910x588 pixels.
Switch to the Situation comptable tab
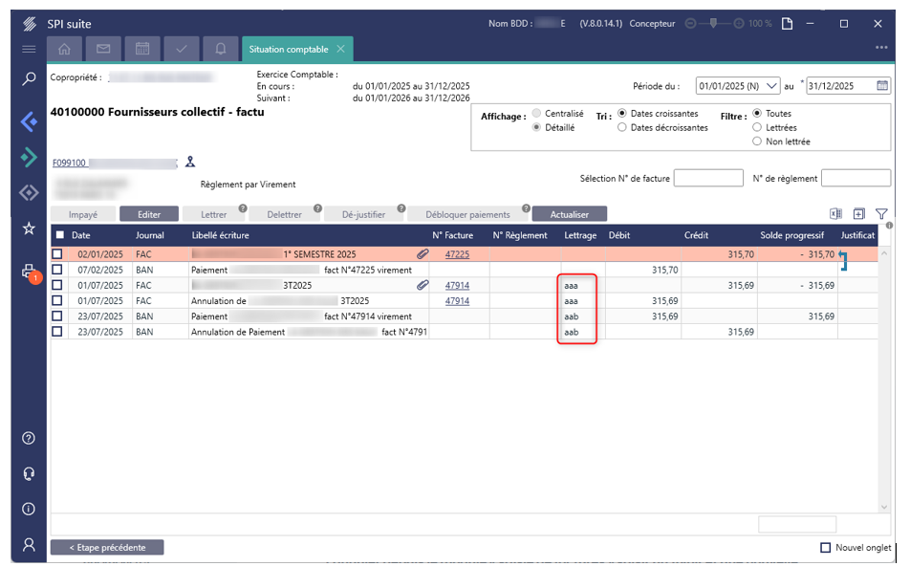288,49
